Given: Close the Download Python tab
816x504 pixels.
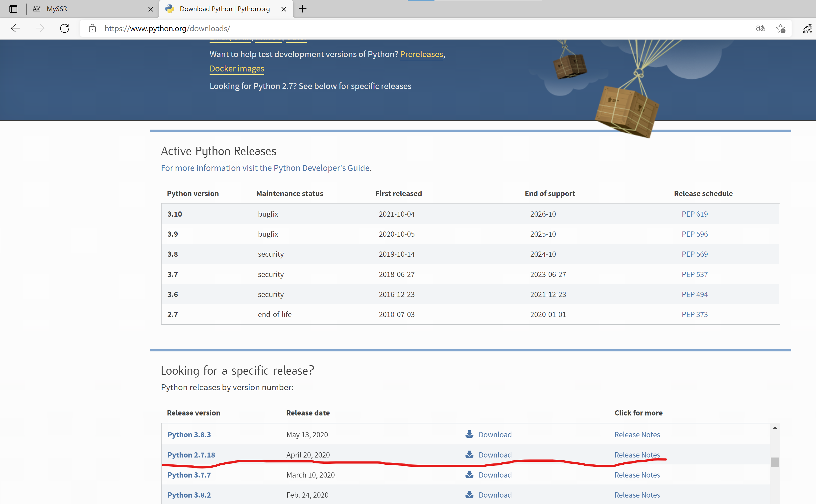Looking at the screenshot, I should coord(284,9).
